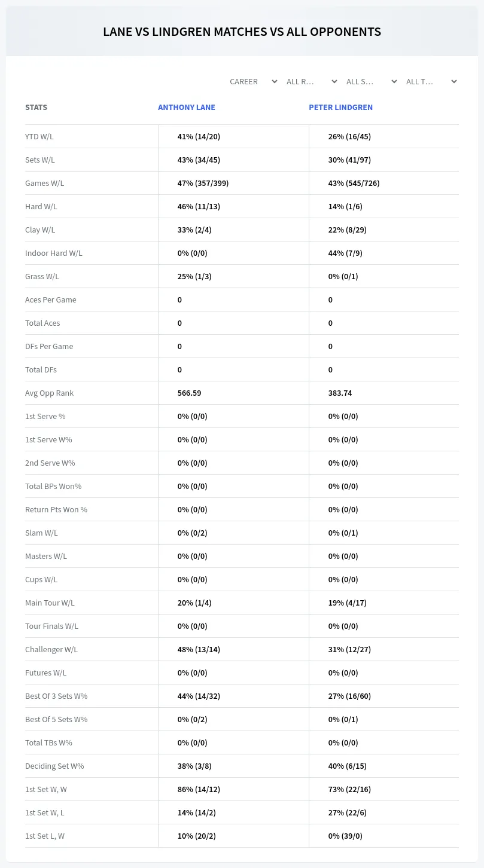Open the CAREER filter dropdown

(252, 82)
